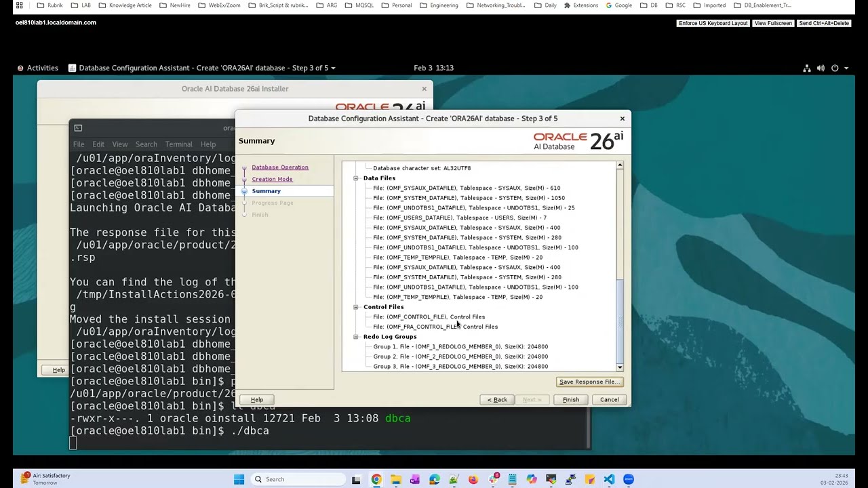Open the terminal Search menu

click(x=146, y=144)
